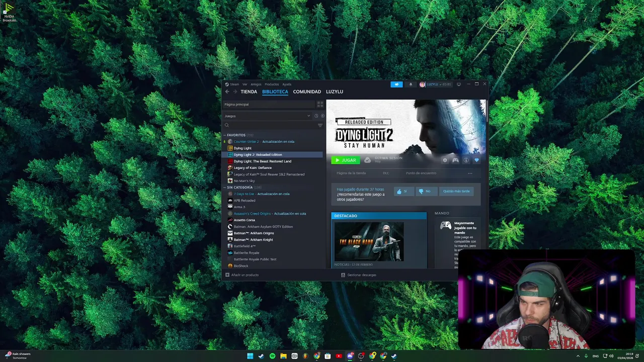Go back with the left arrow

[227, 92]
